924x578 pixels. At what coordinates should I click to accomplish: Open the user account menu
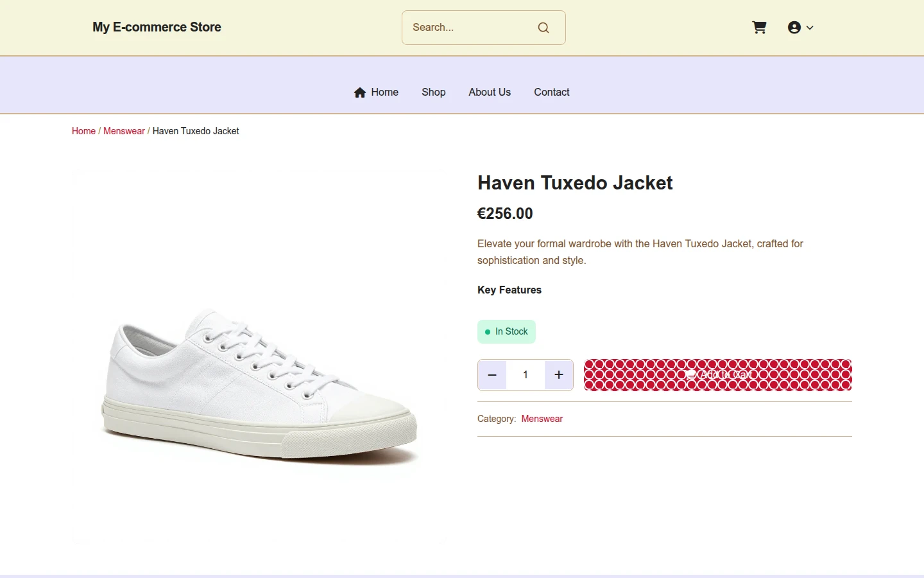click(800, 28)
